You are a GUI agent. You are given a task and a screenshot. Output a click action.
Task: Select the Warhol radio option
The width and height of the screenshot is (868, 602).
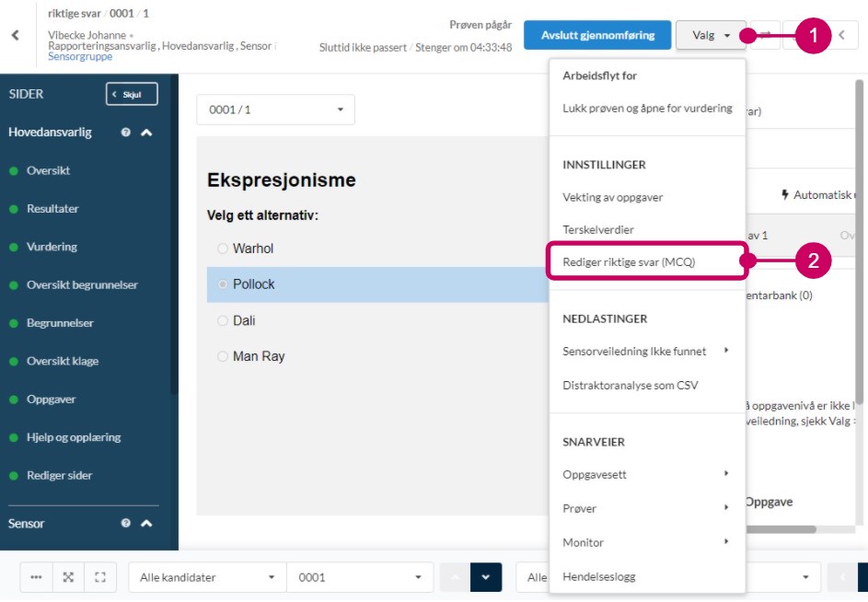point(223,249)
